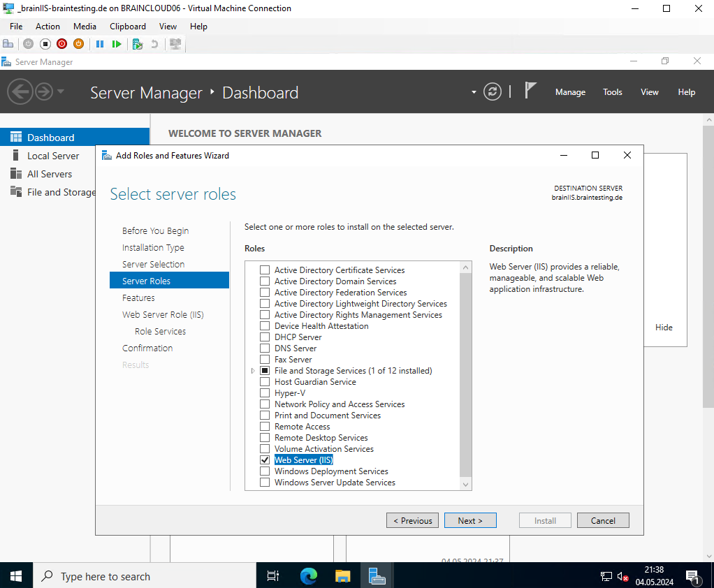Check Active Directory Domain Services
This screenshot has width=714, height=588.
click(265, 281)
